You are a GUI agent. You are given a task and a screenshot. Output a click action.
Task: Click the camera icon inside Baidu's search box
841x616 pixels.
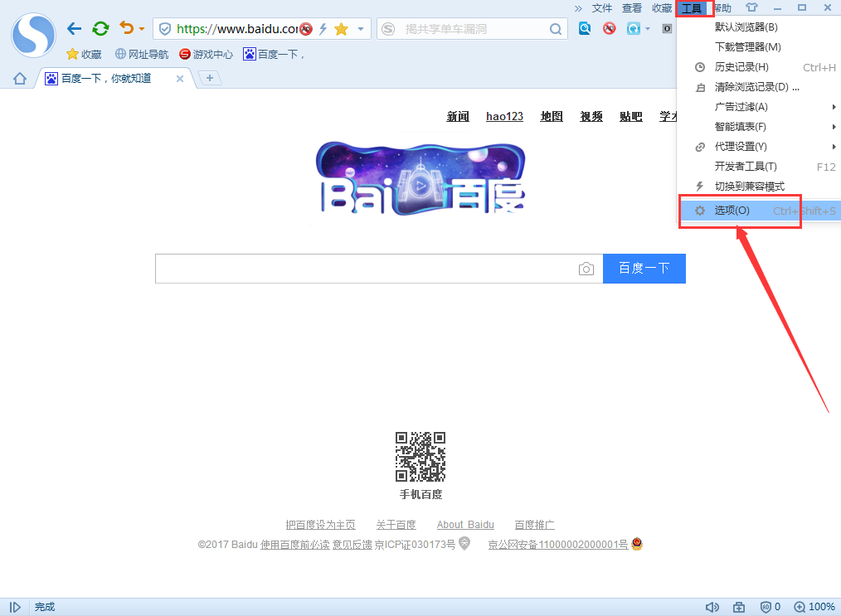click(x=586, y=269)
